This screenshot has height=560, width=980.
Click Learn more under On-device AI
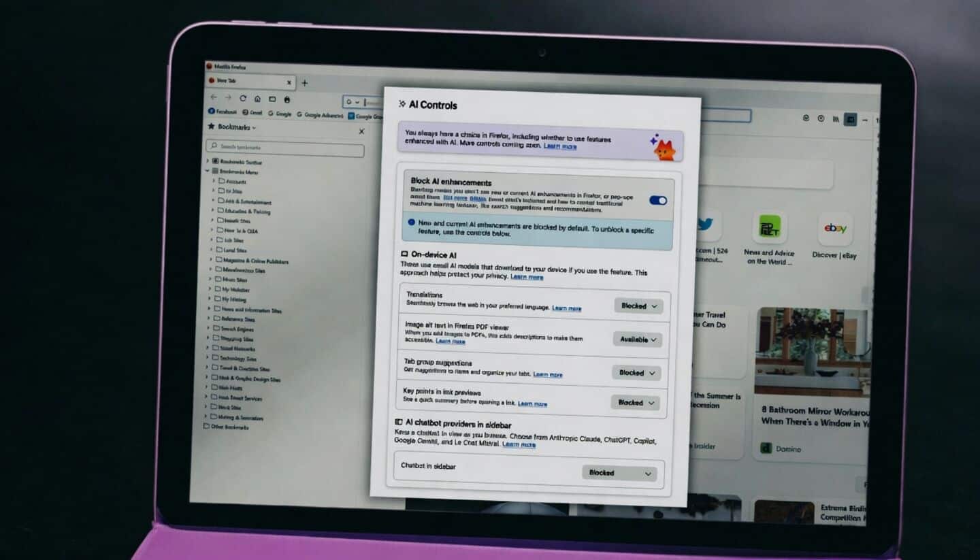pyautogui.click(x=527, y=277)
